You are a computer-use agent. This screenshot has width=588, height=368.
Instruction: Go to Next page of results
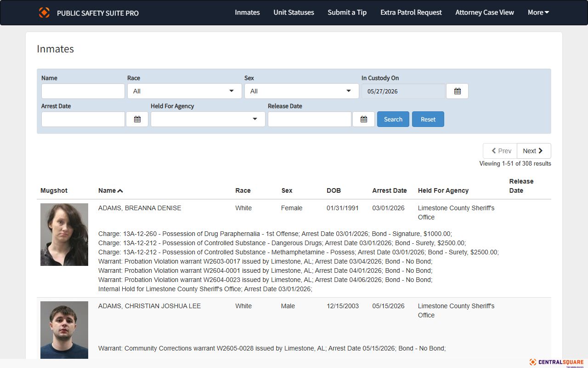[534, 151]
